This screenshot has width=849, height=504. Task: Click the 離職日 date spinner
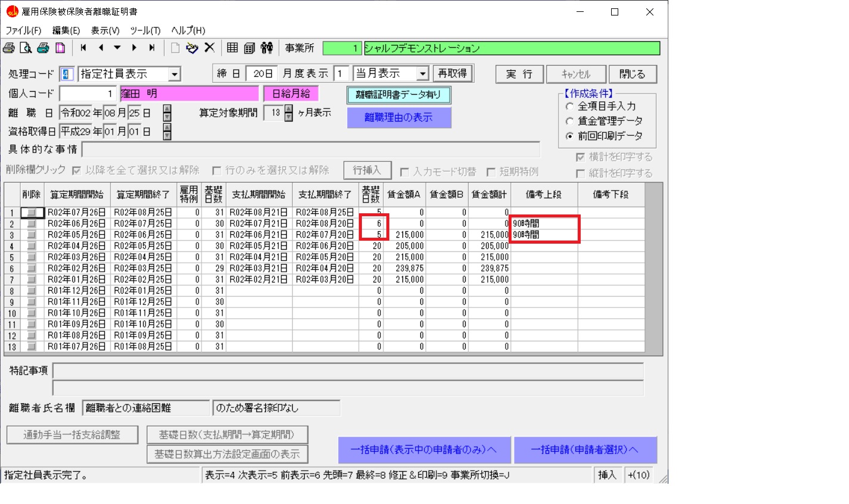pos(167,113)
